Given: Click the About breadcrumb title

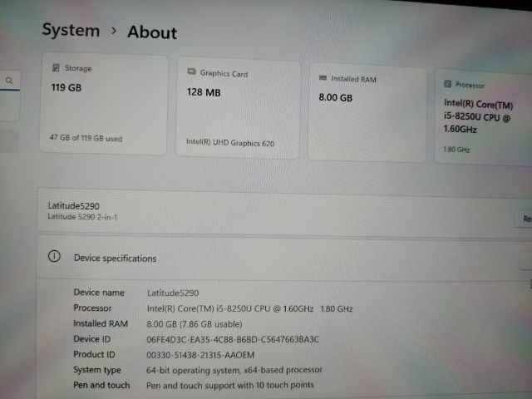Looking at the screenshot, I should (x=152, y=33).
